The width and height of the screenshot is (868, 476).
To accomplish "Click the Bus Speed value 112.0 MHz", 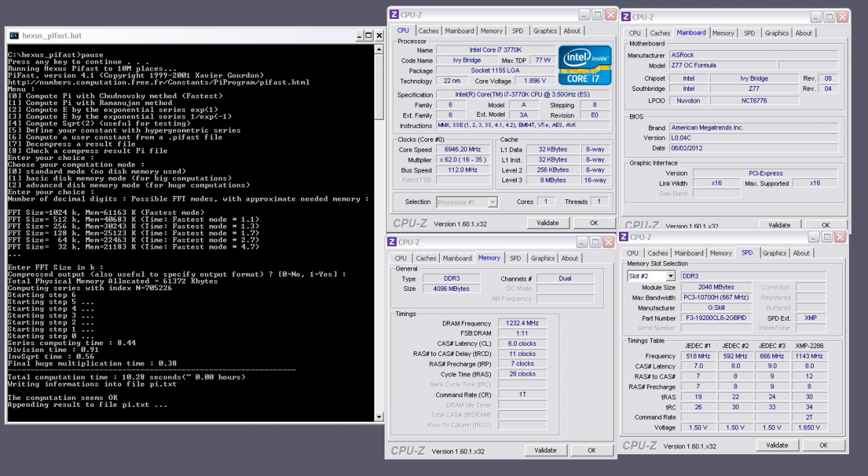I will point(463,170).
